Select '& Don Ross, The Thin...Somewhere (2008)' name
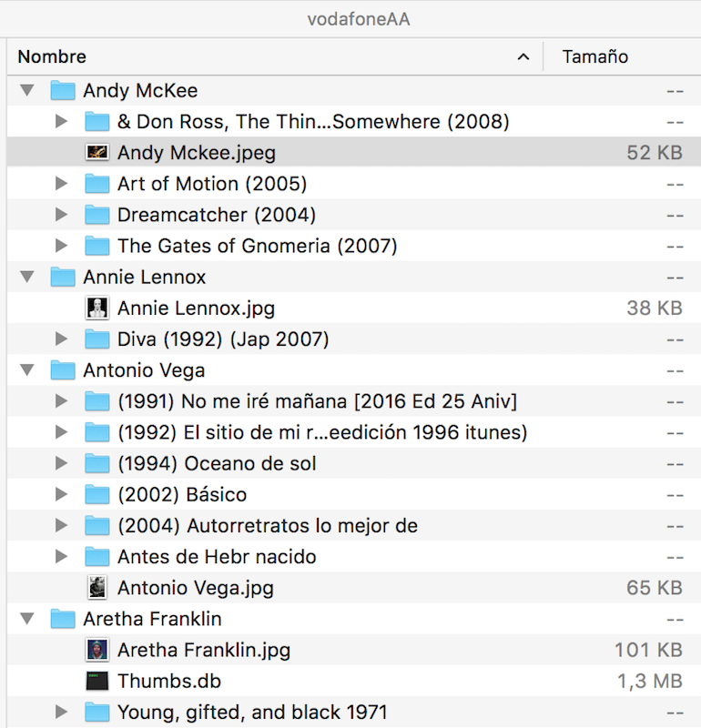 (x=313, y=121)
